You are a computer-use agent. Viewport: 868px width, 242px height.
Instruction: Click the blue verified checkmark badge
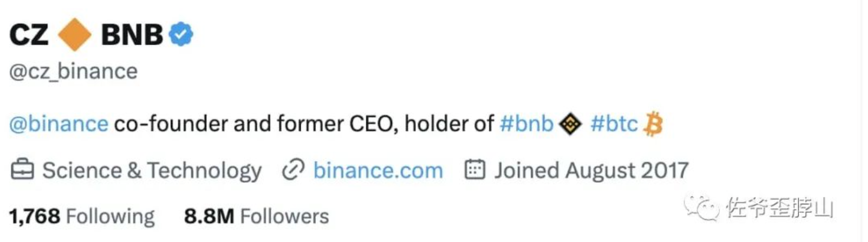(x=180, y=35)
